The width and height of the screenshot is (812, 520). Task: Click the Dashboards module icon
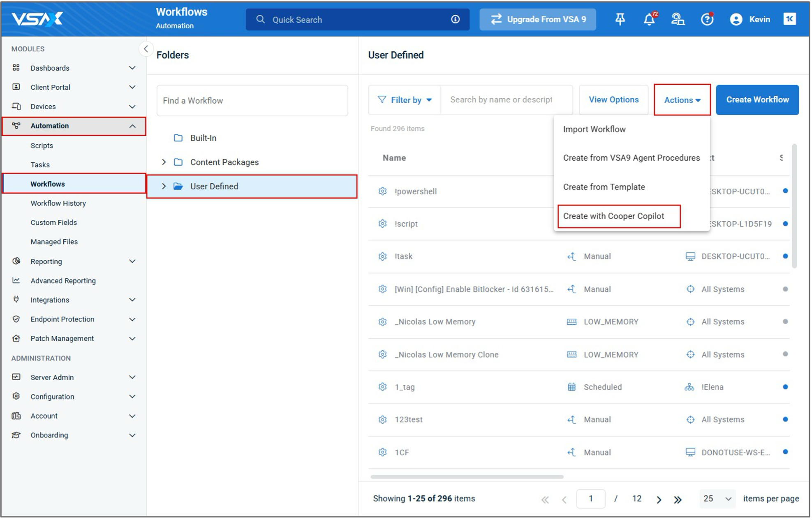click(16, 67)
